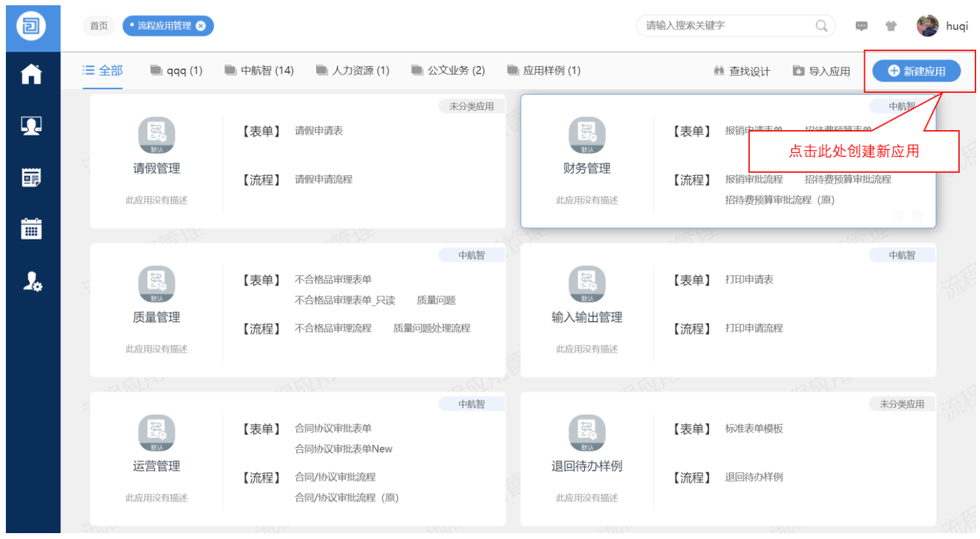This screenshot has width=980, height=539.
Task: Switch to the 全部 category tab
Action: pyautogui.click(x=103, y=71)
